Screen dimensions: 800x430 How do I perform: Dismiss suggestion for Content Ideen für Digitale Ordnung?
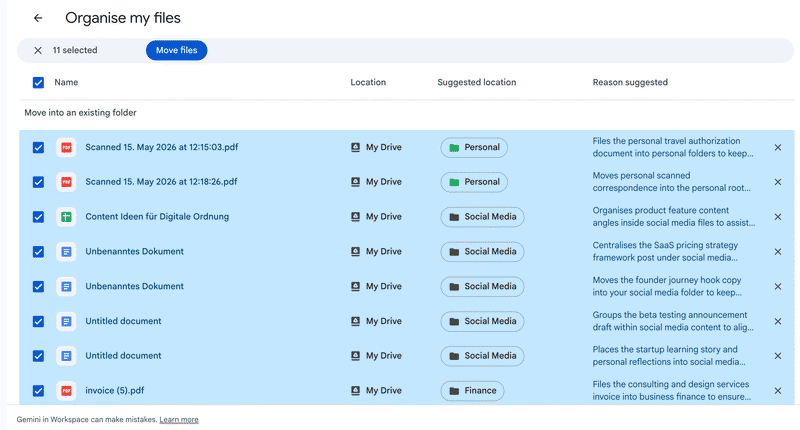click(778, 217)
